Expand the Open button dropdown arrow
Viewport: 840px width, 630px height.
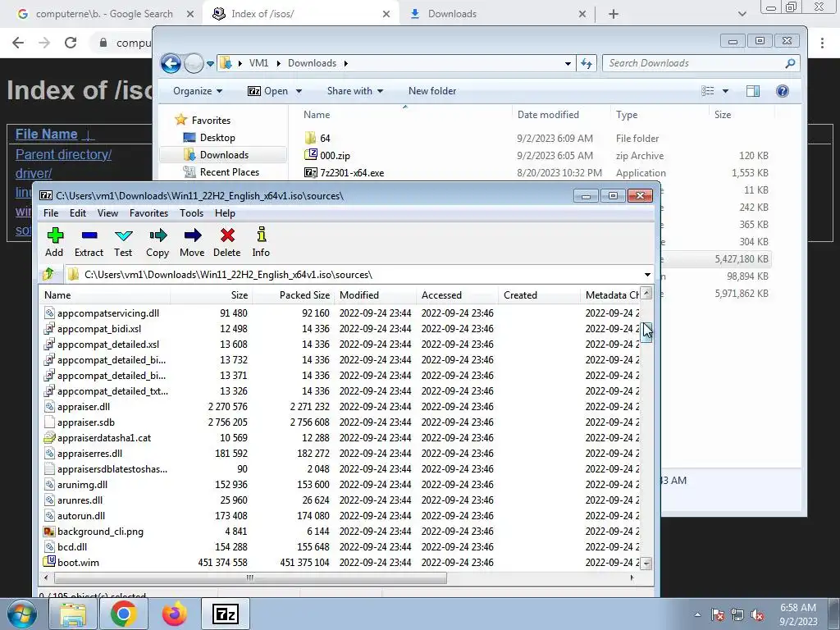pos(299,91)
